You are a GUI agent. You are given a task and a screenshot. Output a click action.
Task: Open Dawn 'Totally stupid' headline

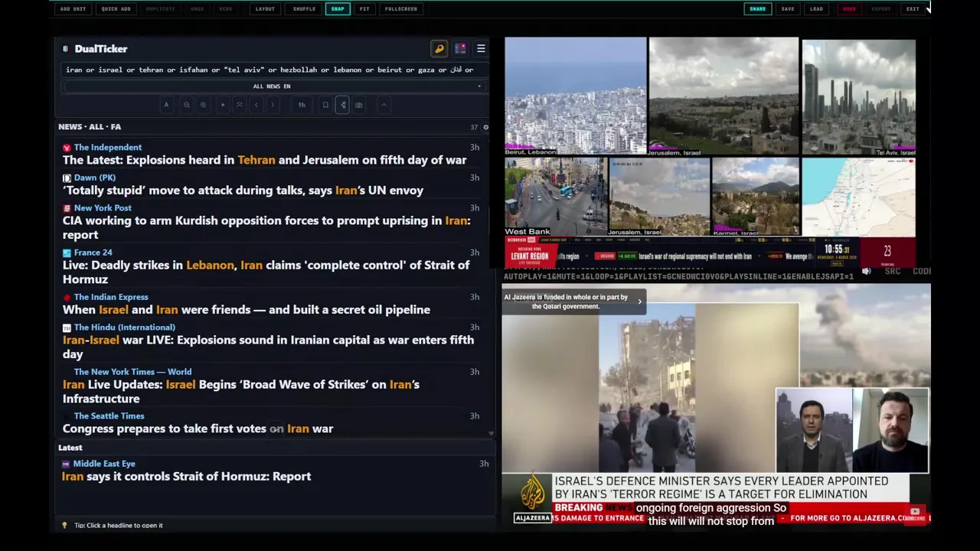click(x=243, y=191)
